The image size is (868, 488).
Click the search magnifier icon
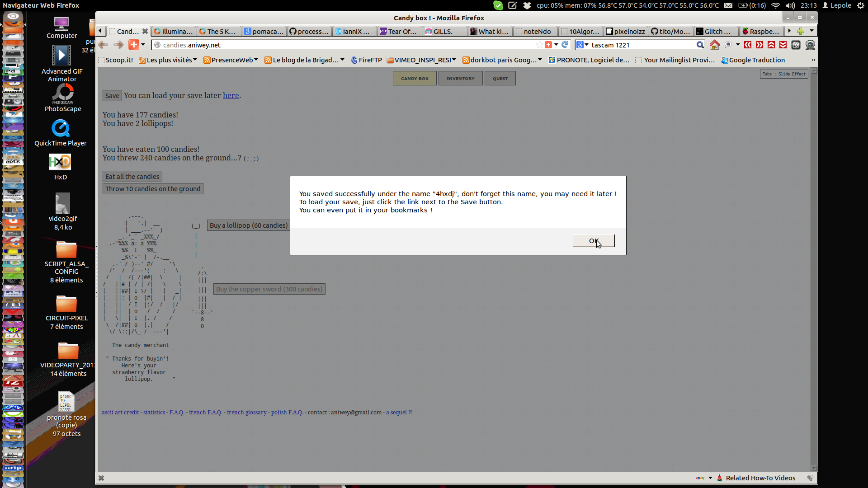(700, 45)
